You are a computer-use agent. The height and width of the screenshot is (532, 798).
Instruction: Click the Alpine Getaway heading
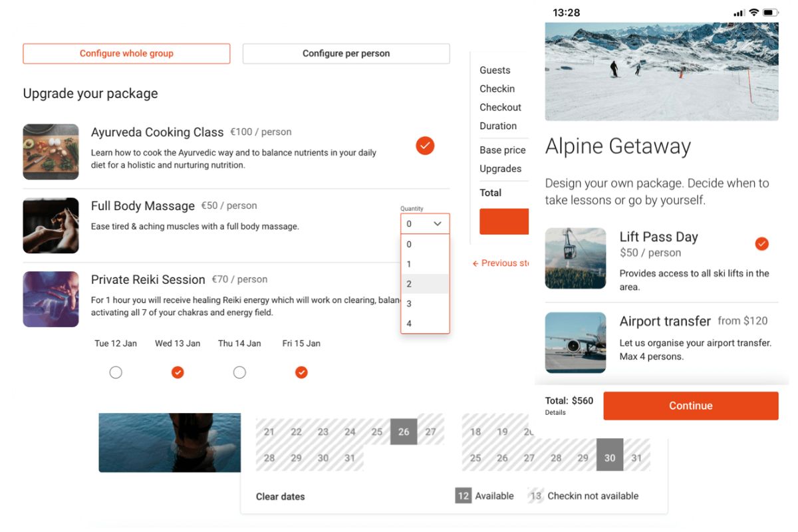618,146
